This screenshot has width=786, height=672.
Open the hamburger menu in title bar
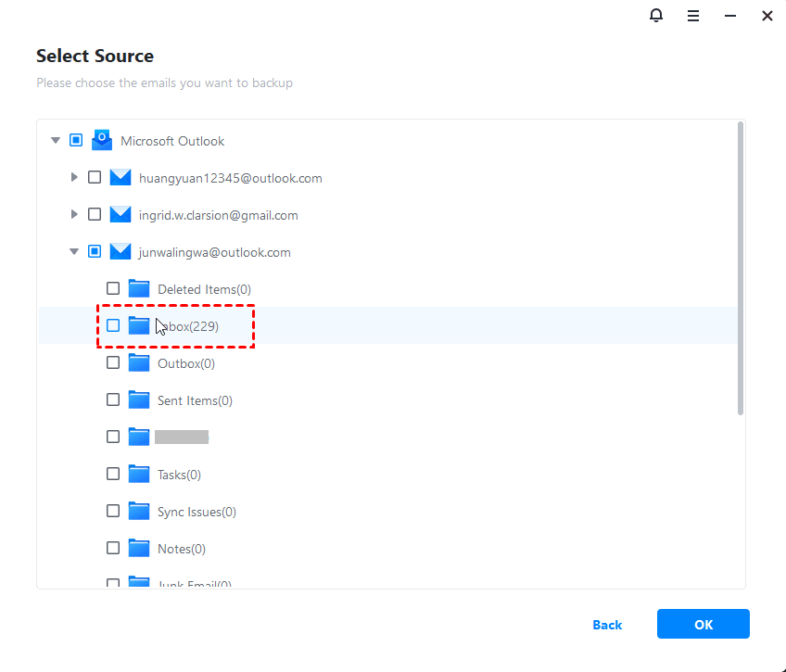click(x=693, y=16)
